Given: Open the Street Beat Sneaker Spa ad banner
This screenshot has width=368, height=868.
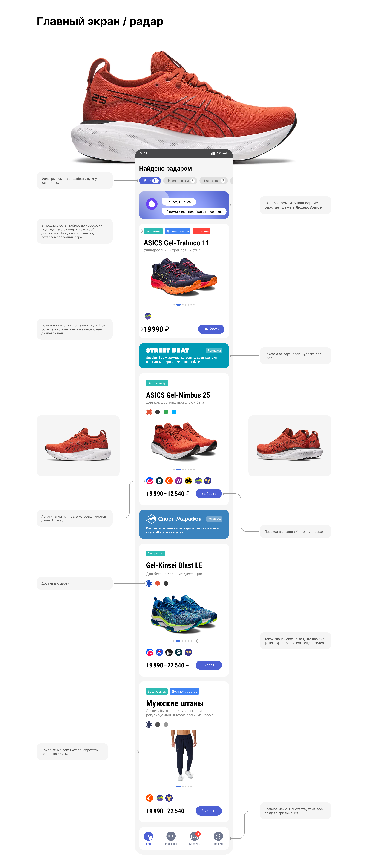Looking at the screenshot, I should click(x=184, y=355).
